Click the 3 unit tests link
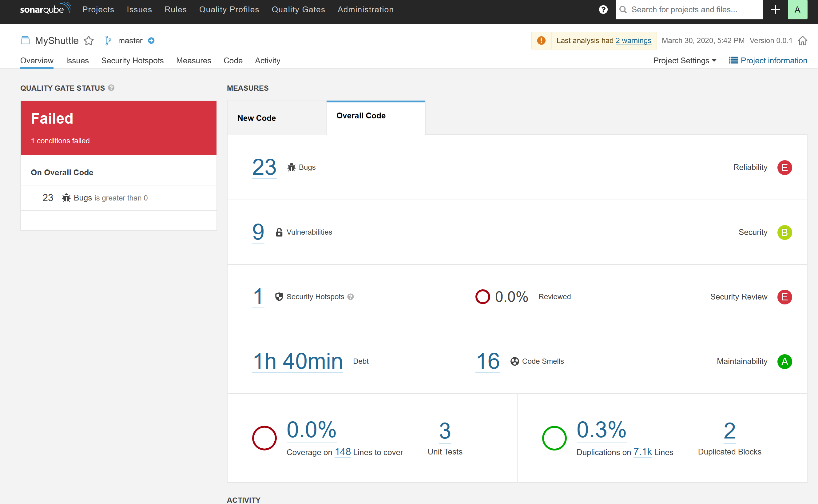The height and width of the screenshot is (504, 818). [445, 431]
